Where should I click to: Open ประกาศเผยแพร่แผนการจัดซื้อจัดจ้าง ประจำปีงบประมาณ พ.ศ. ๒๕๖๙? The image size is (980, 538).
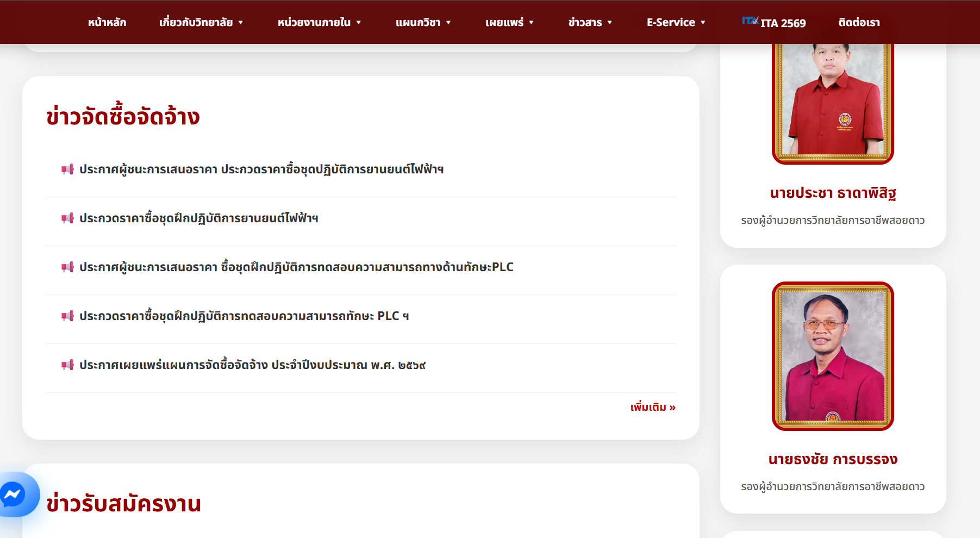[253, 365]
